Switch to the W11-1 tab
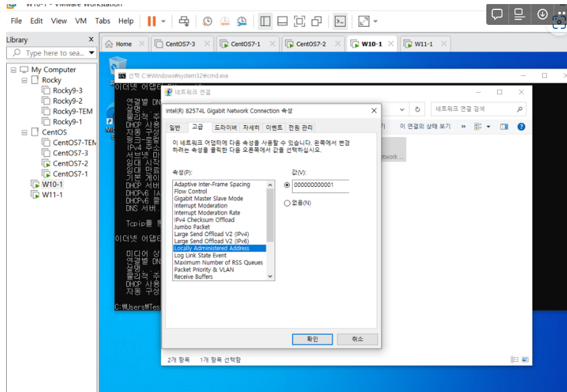The width and height of the screenshot is (567, 392). tap(424, 44)
